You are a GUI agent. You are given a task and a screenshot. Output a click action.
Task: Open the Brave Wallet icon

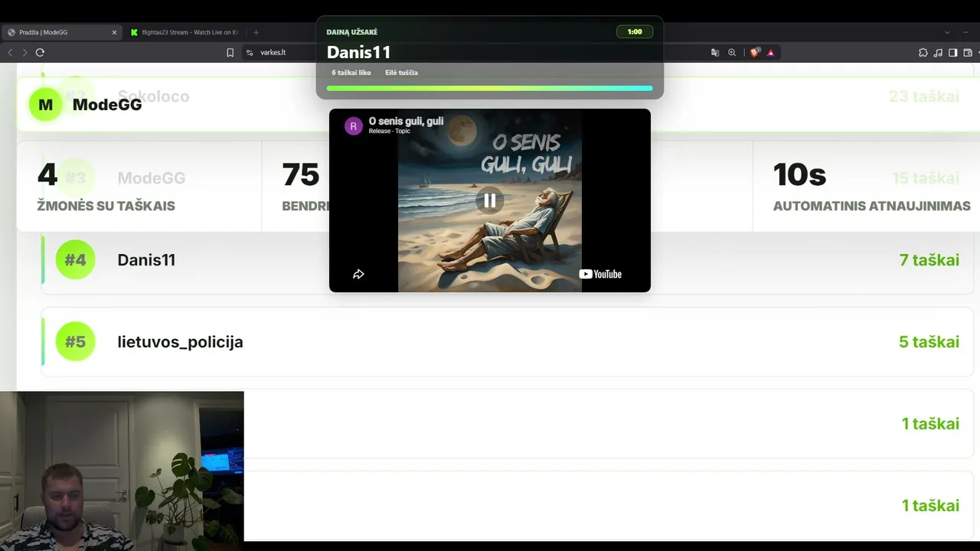968,53
